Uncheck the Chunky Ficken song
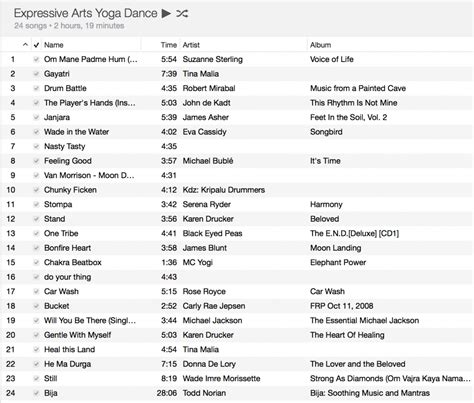 tap(36, 190)
